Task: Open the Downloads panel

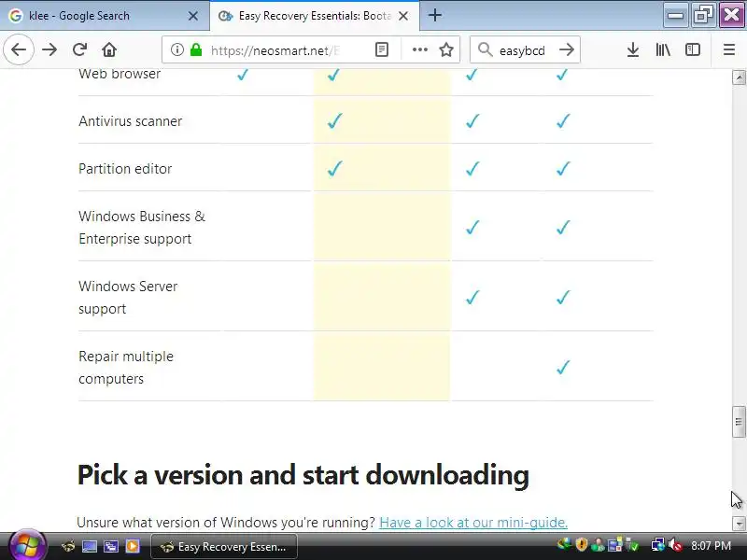Action: [633, 49]
